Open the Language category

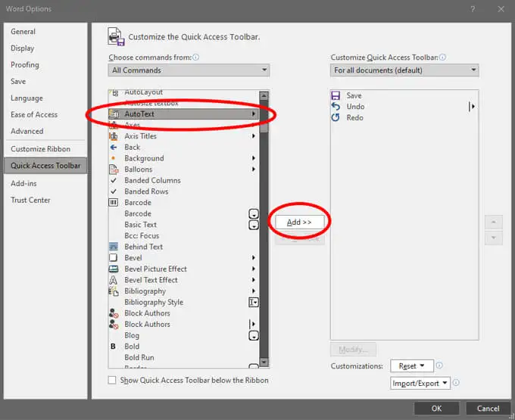point(27,98)
